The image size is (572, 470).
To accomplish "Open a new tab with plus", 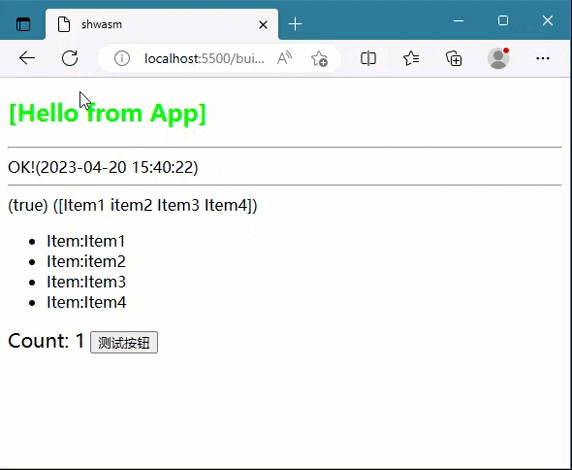I will pyautogui.click(x=295, y=24).
